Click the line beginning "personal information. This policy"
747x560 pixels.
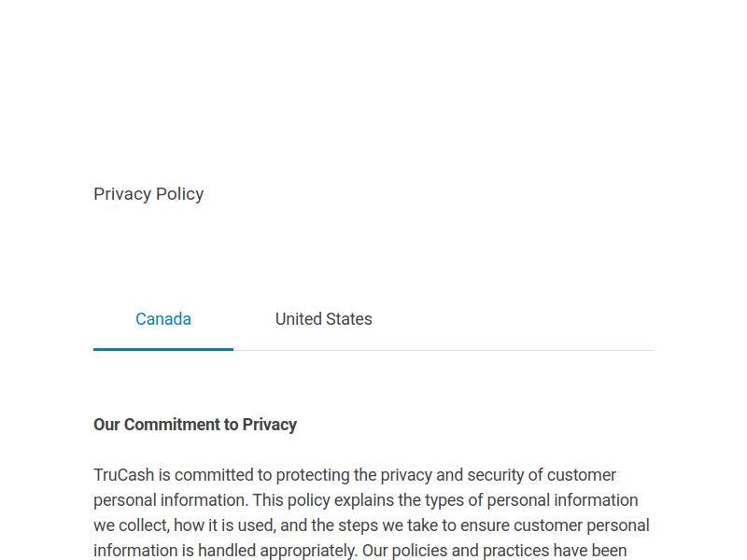tap(366, 500)
